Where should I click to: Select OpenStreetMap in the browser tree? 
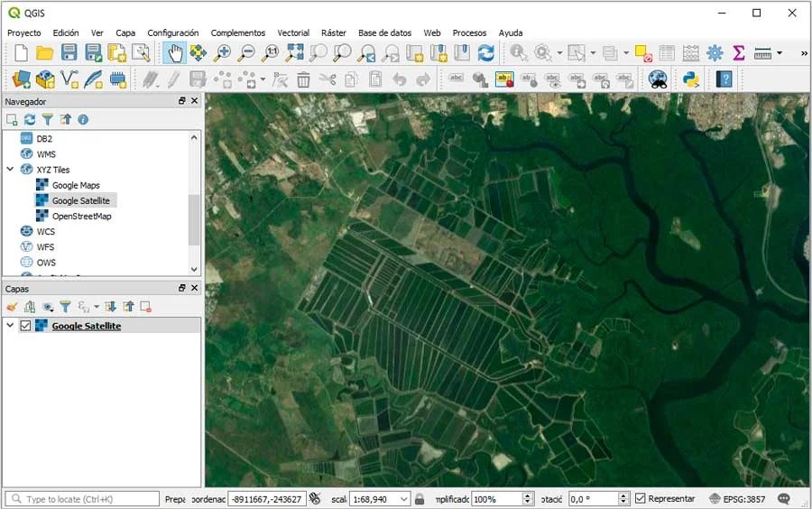click(x=81, y=217)
